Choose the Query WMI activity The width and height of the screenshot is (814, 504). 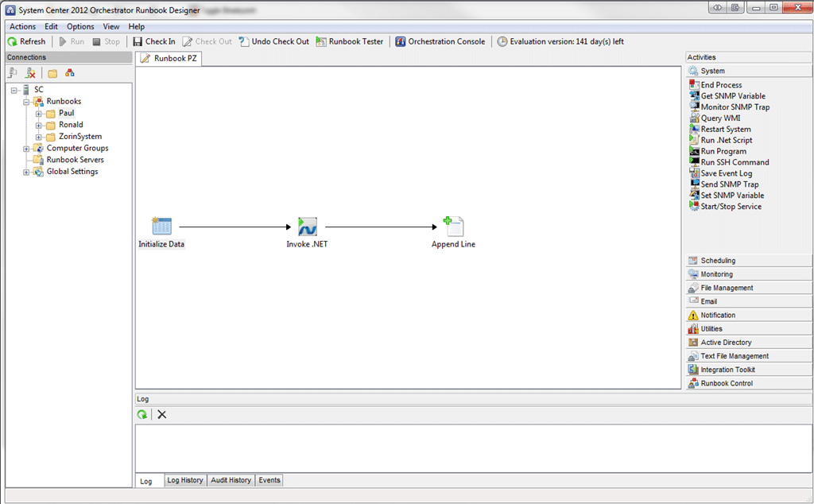(x=722, y=118)
